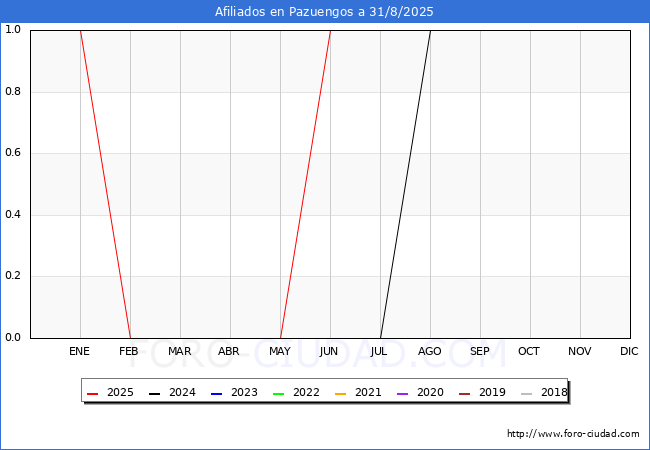Screen dimensions: 650x450
Task: Click the DIC month axis label
Action: tap(629, 351)
